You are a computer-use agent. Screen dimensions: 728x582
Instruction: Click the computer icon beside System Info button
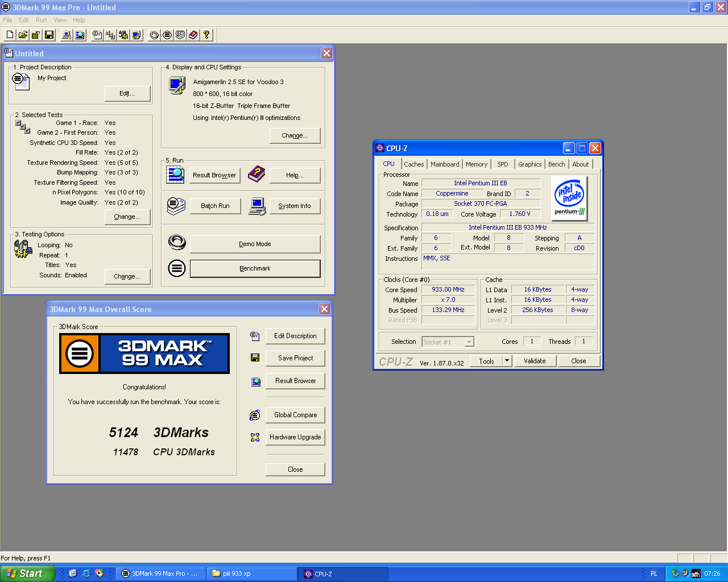pos(257,206)
